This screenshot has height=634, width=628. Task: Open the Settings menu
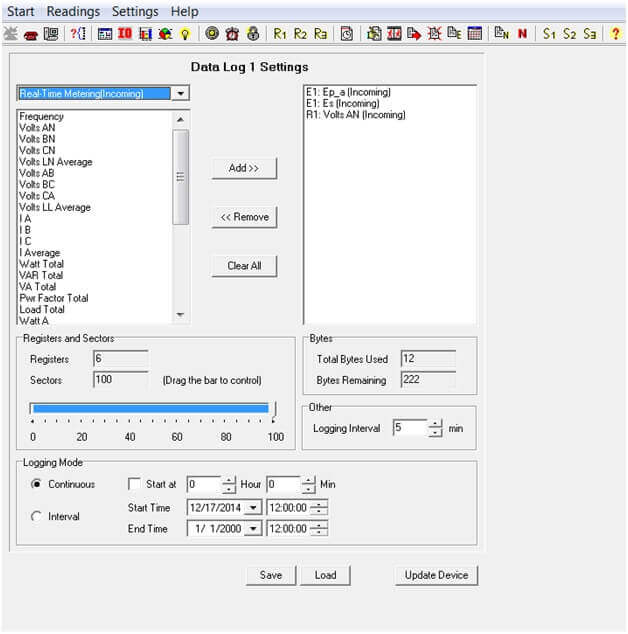pyautogui.click(x=135, y=11)
